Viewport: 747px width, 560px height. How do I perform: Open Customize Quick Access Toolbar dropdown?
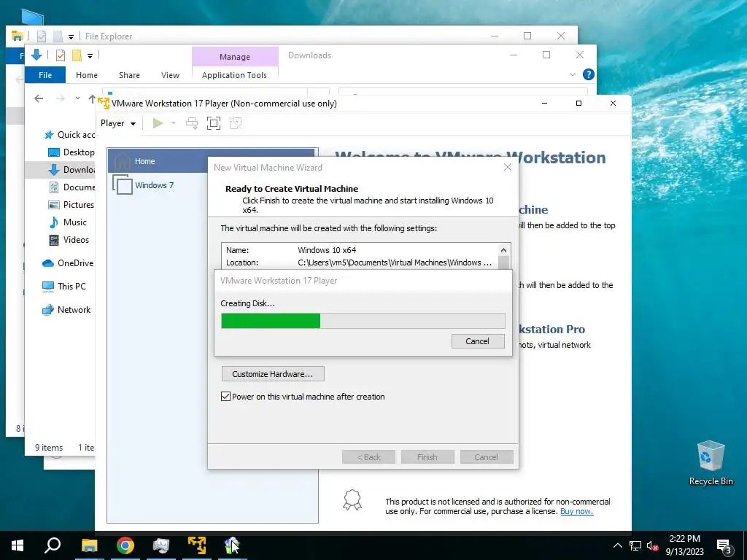tap(90, 55)
